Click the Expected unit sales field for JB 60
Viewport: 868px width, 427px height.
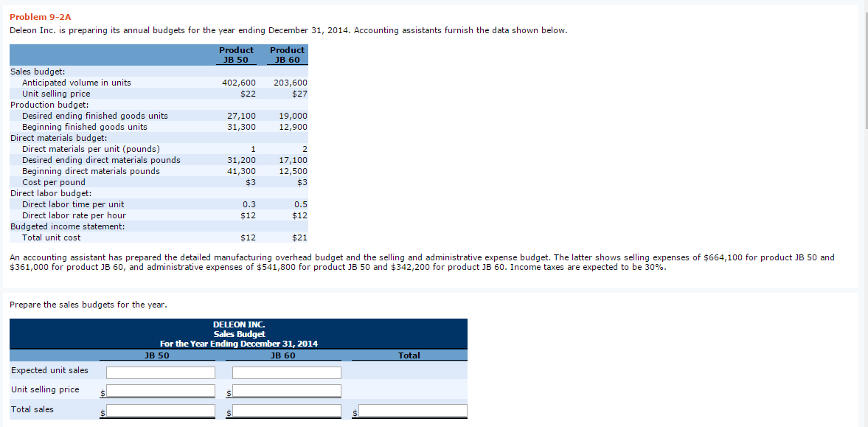coord(285,372)
